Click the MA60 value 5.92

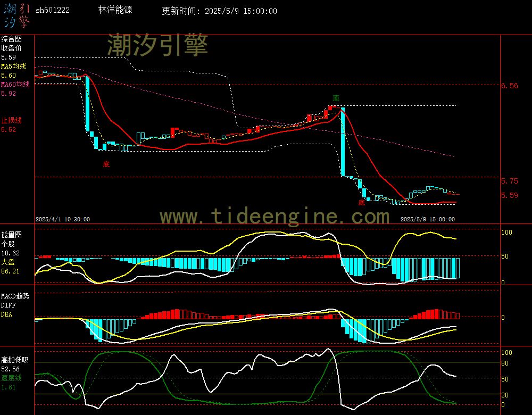click(9, 93)
